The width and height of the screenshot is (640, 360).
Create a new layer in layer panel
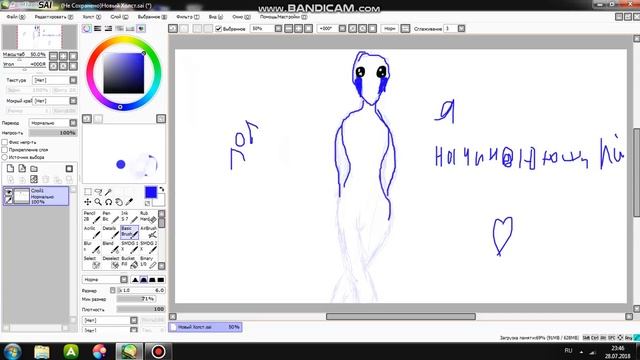[x=10, y=168]
